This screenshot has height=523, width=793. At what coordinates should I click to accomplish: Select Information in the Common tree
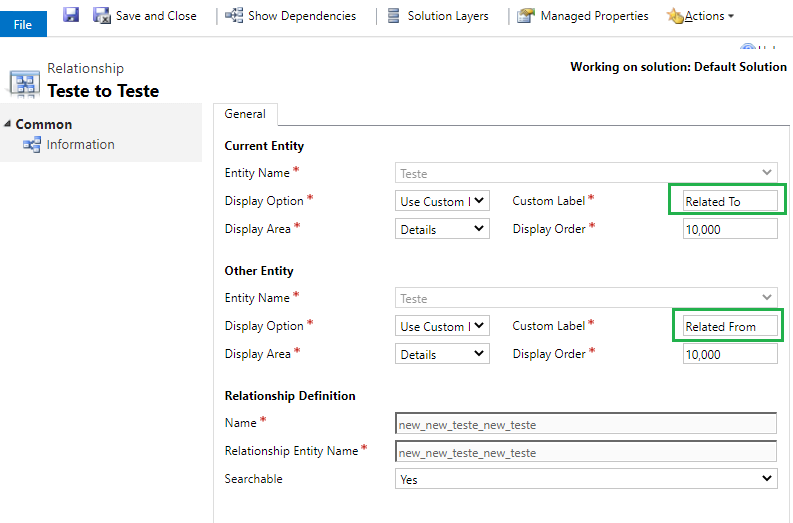(x=80, y=145)
